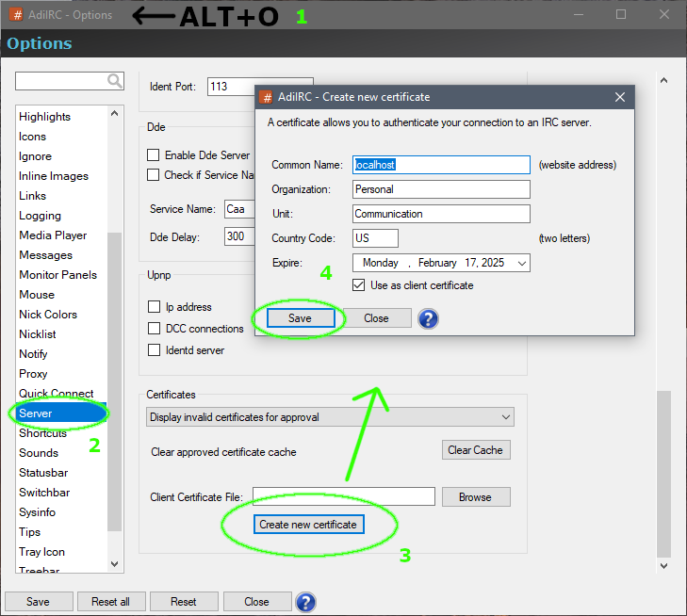
Task: Close the Create new certificate dialog with X
Action: click(x=619, y=97)
